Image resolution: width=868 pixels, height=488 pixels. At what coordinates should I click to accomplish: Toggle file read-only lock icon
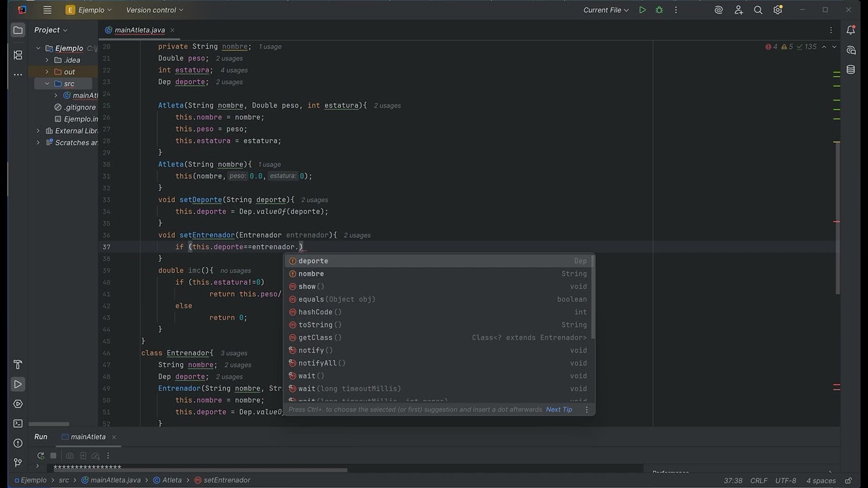pyautogui.click(x=848, y=481)
